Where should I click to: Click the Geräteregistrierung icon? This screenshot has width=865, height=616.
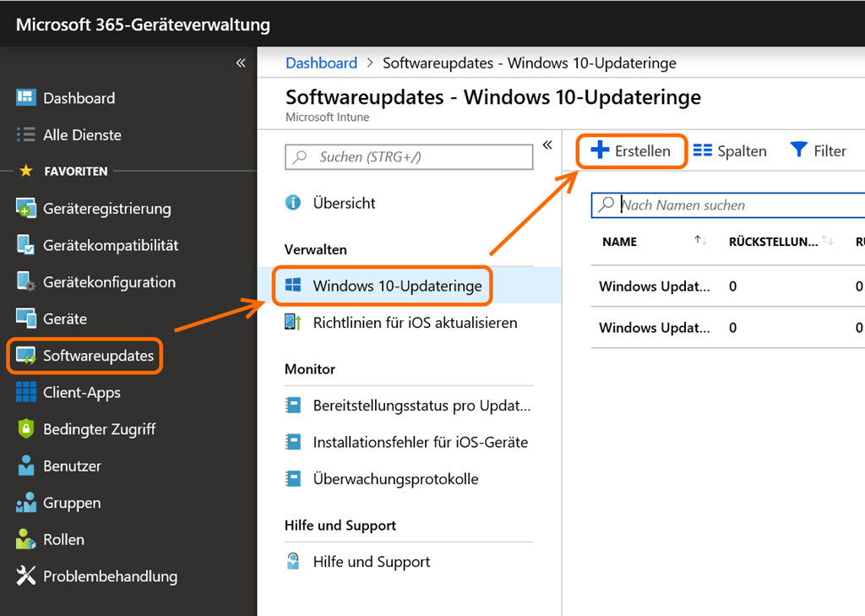(26, 209)
